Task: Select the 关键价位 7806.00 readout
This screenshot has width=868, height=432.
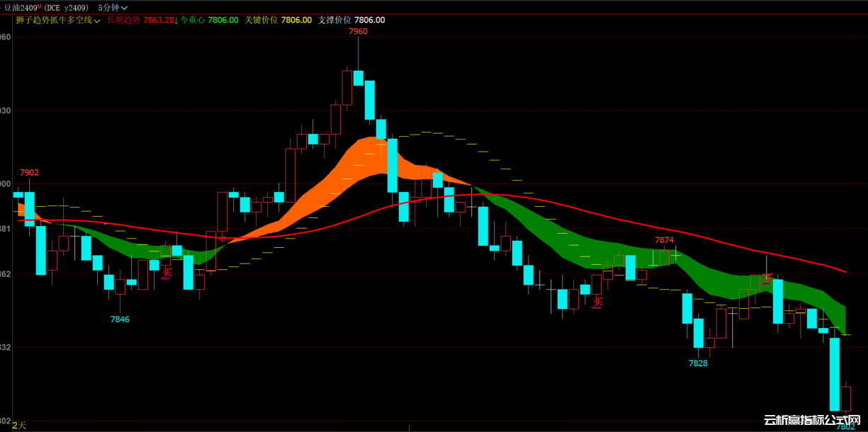Action: pyautogui.click(x=278, y=20)
